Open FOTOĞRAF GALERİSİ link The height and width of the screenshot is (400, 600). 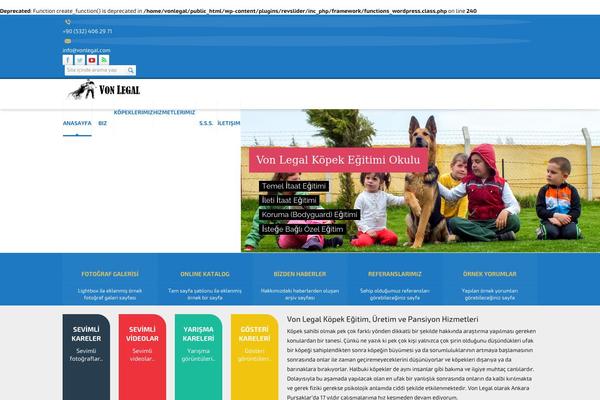(110, 274)
